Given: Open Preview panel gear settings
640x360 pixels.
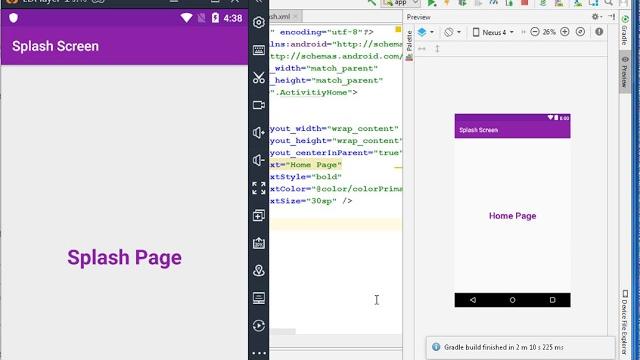Looking at the screenshot, I should (596, 17).
